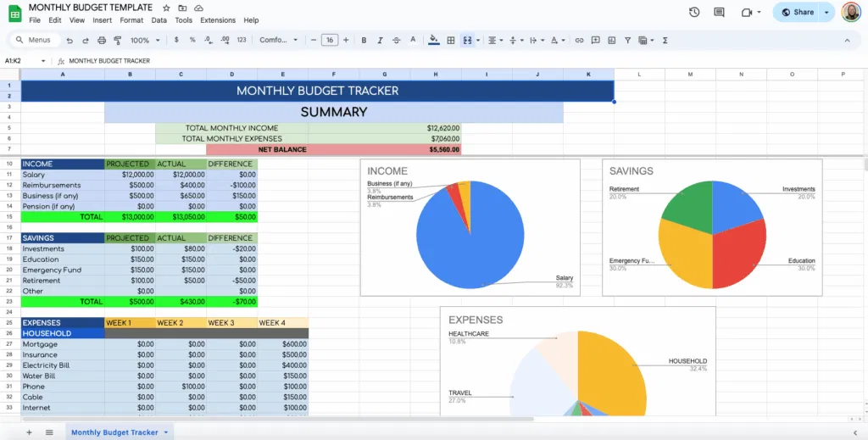Print the spreadsheet
Image resolution: width=868 pixels, height=440 pixels.
pyautogui.click(x=102, y=41)
